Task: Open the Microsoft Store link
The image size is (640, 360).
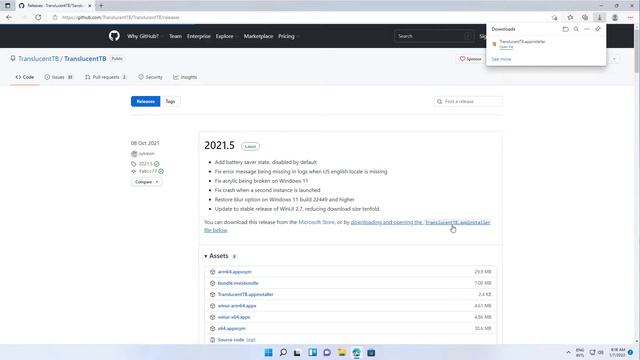Action: point(316,222)
